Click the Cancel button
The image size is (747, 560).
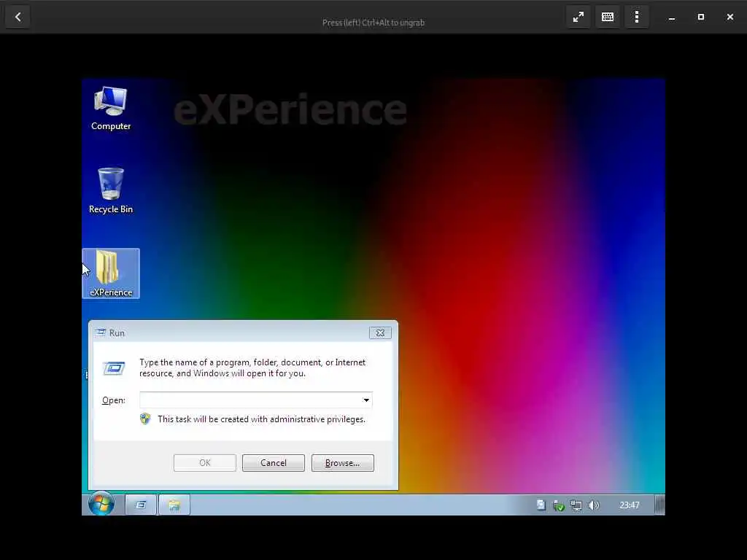coord(274,463)
